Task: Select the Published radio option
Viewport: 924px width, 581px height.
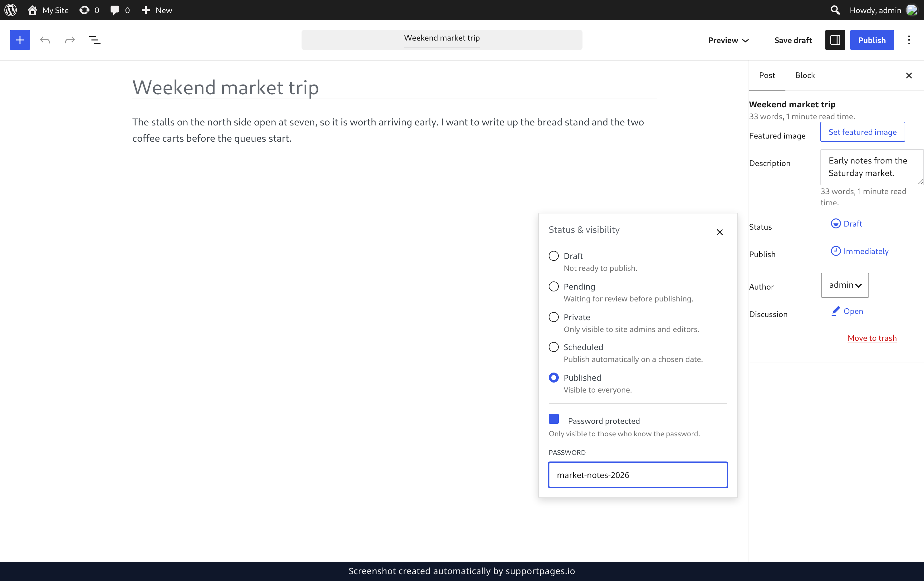Action: 554,378
